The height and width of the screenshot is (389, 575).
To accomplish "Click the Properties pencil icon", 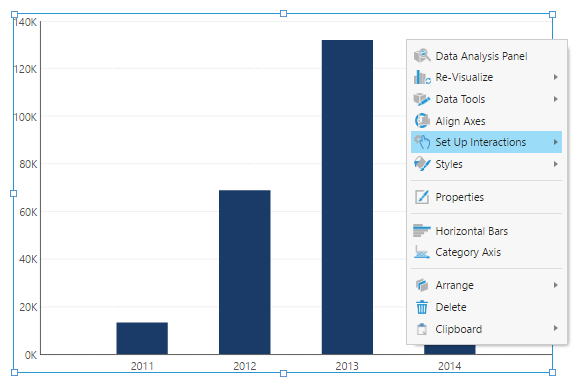I will (422, 197).
